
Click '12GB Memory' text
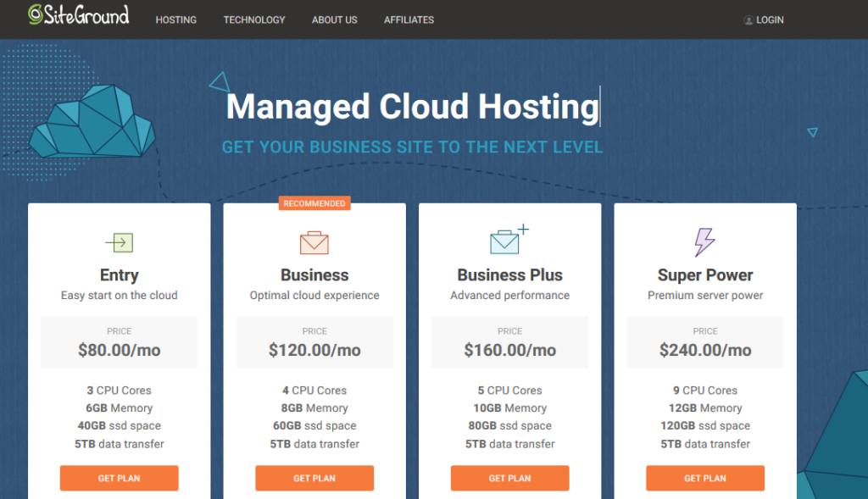(x=705, y=408)
